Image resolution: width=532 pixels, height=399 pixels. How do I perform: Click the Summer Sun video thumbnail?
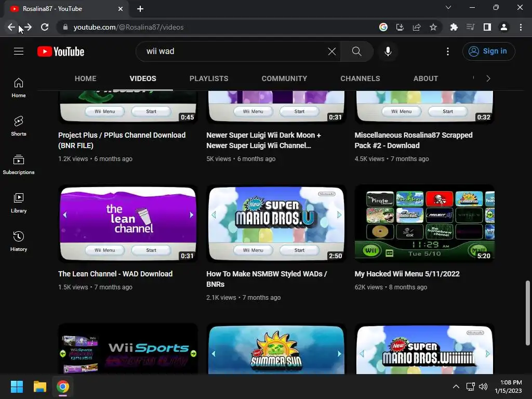click(276, 349)
